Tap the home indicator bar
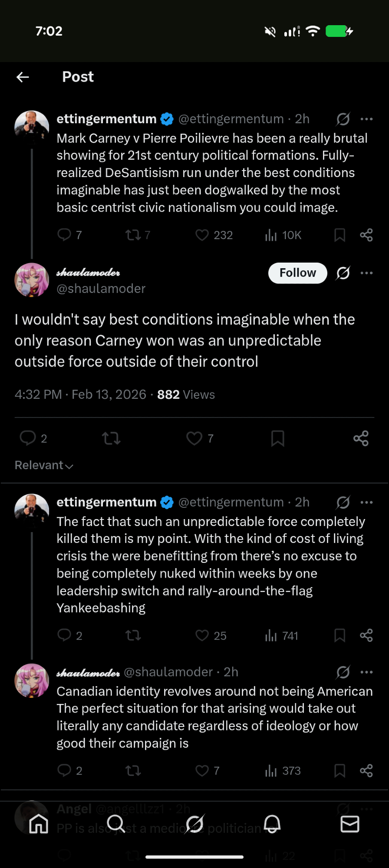Viewport: 389px width, 868px height. click(194, 857)
